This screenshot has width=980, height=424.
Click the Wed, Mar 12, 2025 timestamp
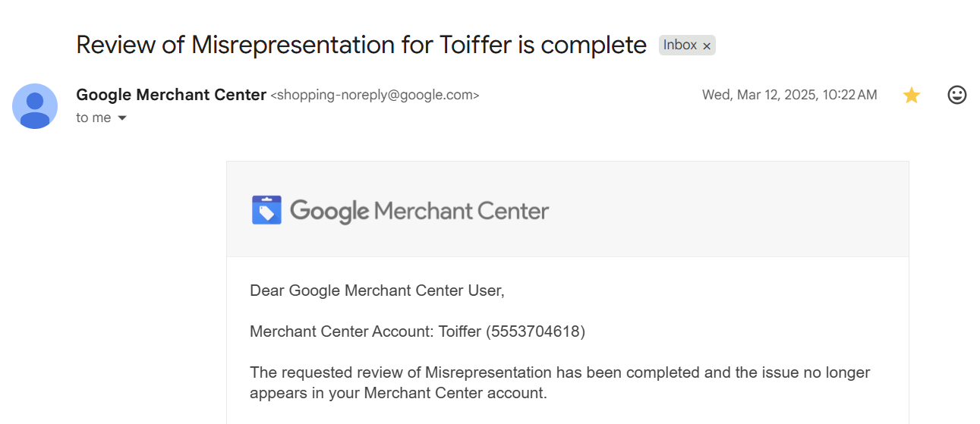[789, 95]
